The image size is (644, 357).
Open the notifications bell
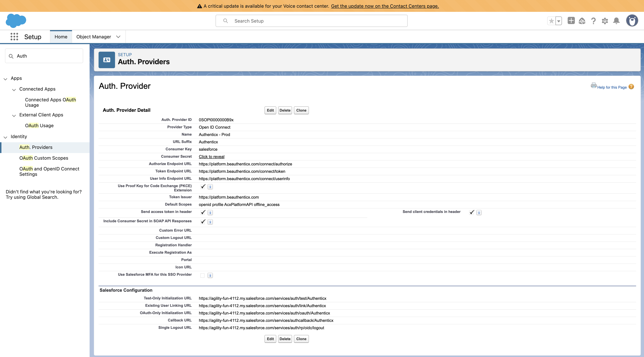(x=617, y=21)
